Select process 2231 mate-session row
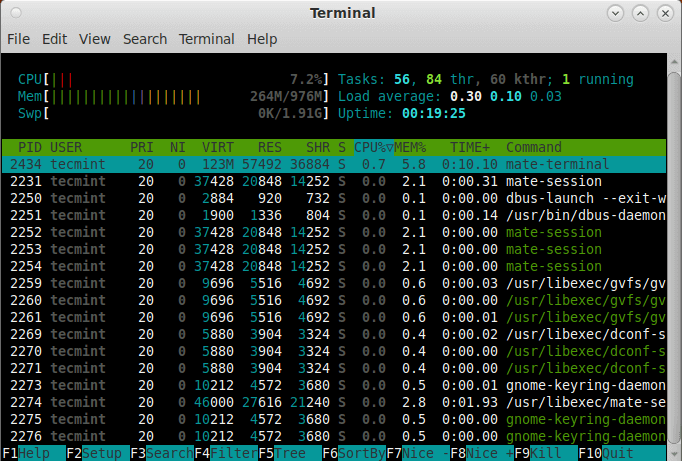 pyautogui.click(x=334, y=181)
